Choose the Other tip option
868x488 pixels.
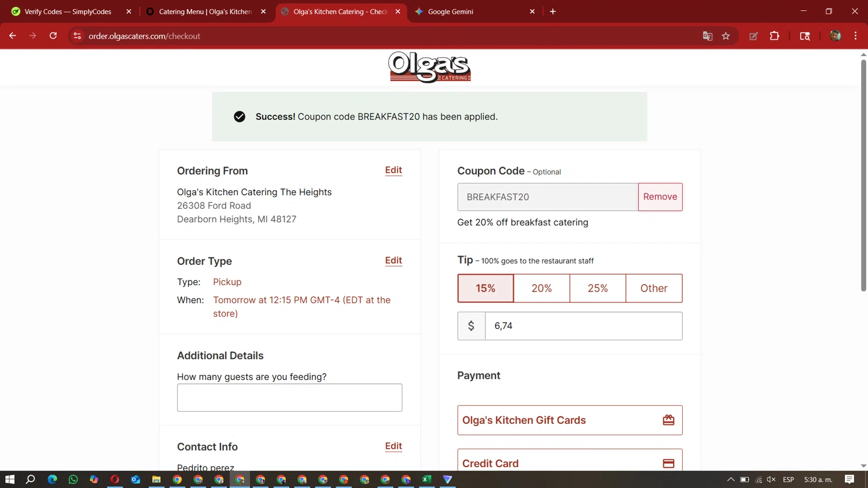point(654,288)
